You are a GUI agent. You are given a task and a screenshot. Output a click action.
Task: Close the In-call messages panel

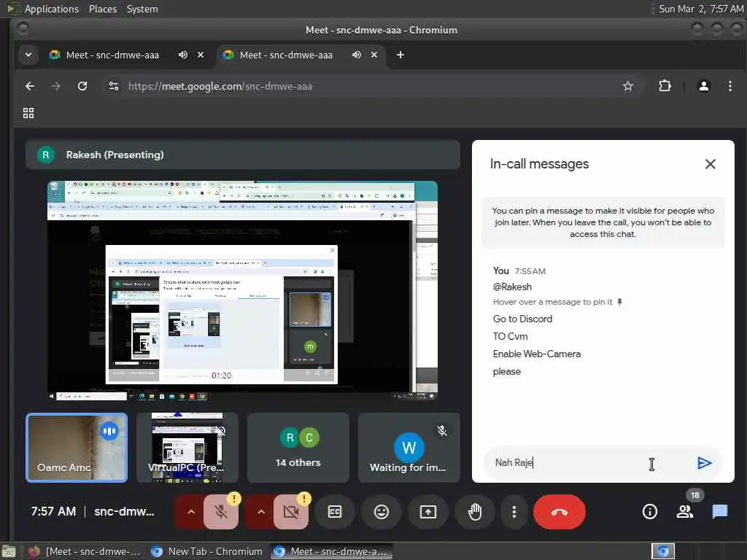click(x=711, y=164)
